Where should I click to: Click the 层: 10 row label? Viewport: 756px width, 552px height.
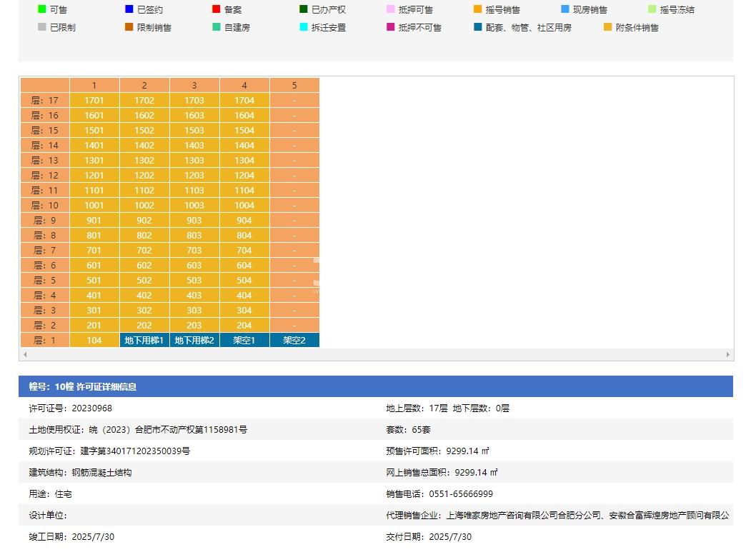[x=45, y=205]
